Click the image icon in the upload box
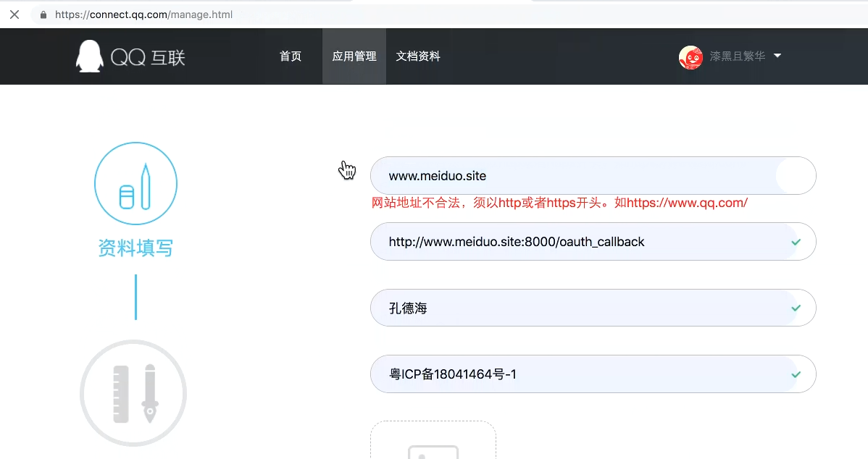Image resolution: width=868 pixels, height=459 pixels. coord(433,452)
